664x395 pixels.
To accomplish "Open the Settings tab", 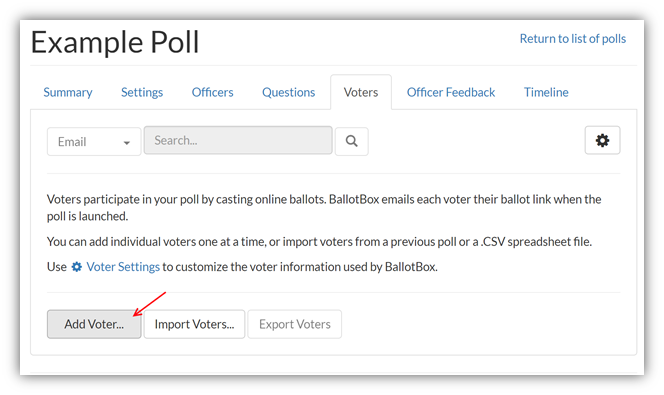I will [x=142, y=92].
